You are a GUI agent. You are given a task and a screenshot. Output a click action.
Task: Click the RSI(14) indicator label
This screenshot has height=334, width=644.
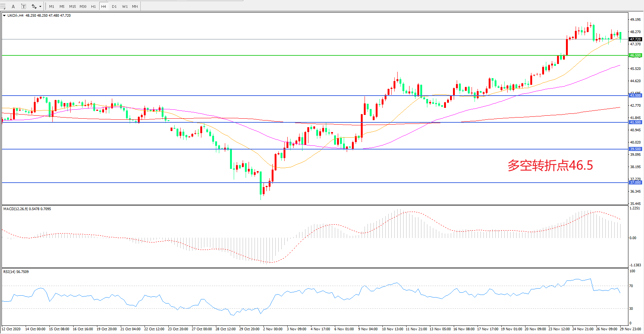pyautogui.click(x=16, y=272)
